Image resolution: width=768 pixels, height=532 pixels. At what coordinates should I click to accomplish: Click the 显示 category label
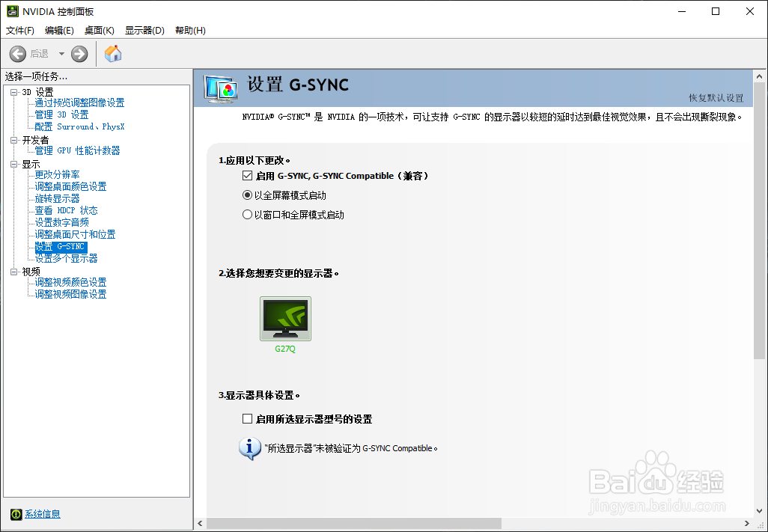(x=31, y=164)
